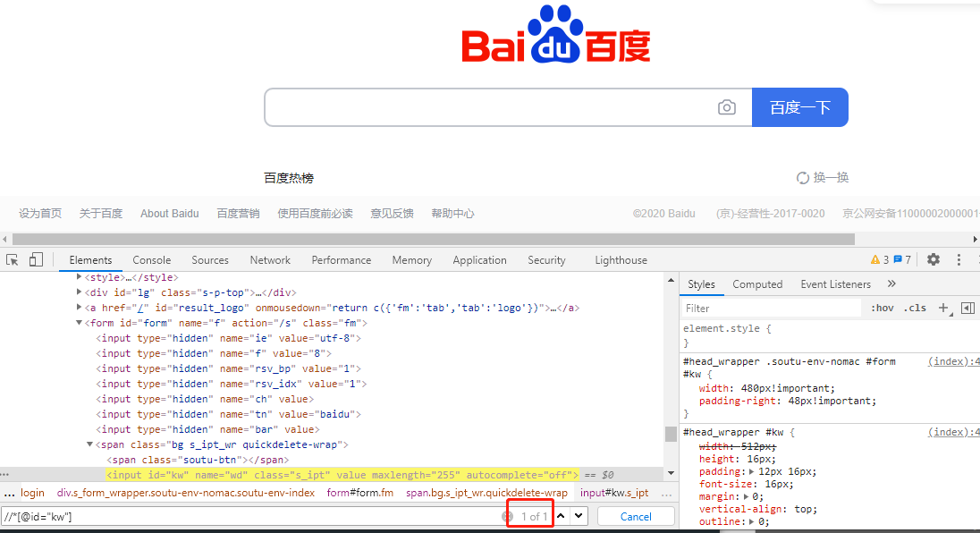Click the camera image-search icon
Screen dimensions: 980x533
[x=726, y=107]
